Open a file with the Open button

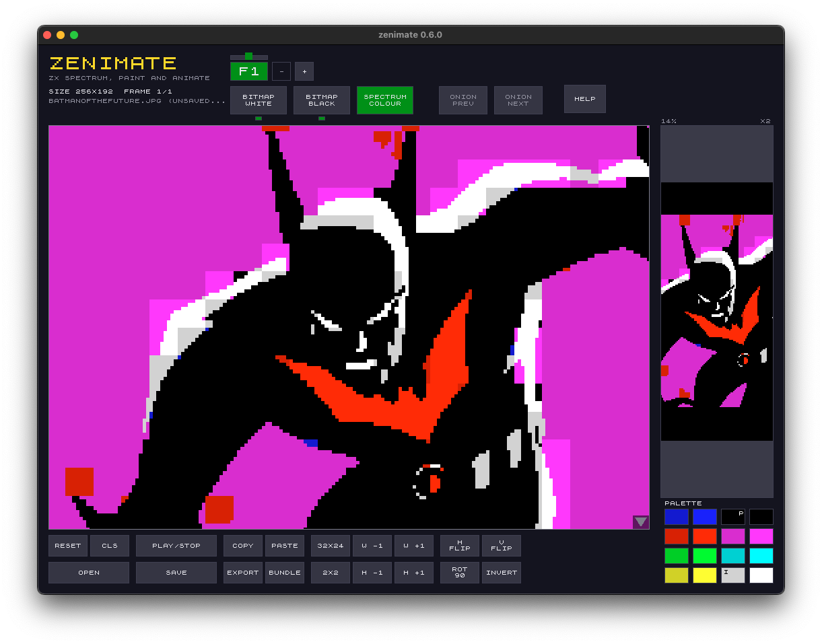click(89, 573)
